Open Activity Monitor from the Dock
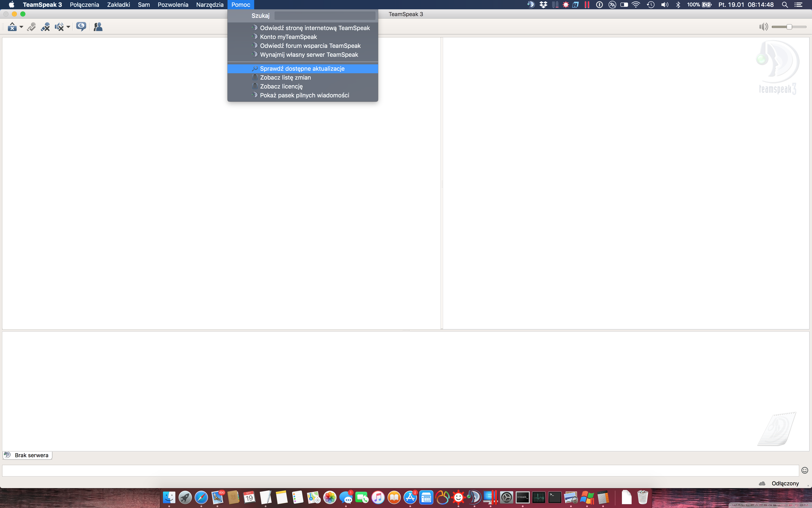 click(x=539, y=497)
